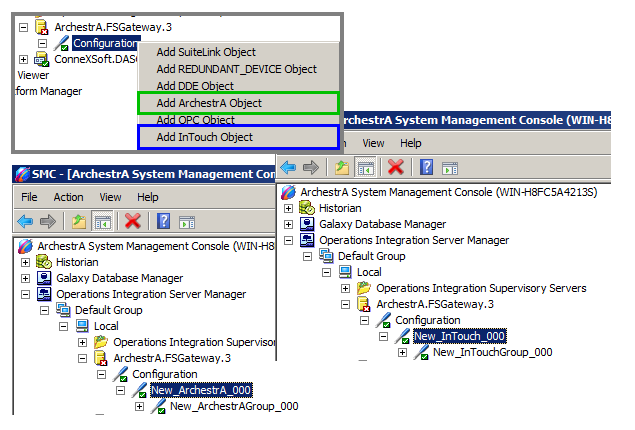Screen dimensions: 635x430
Task: Click Galaxy Database Manager icon in left tree
Action: tap(44, 278)
